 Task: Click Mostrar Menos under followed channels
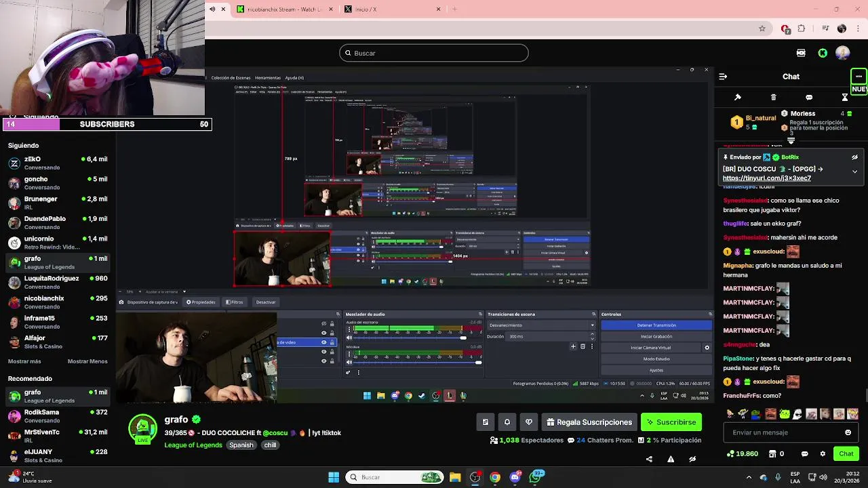coord(87,361)
